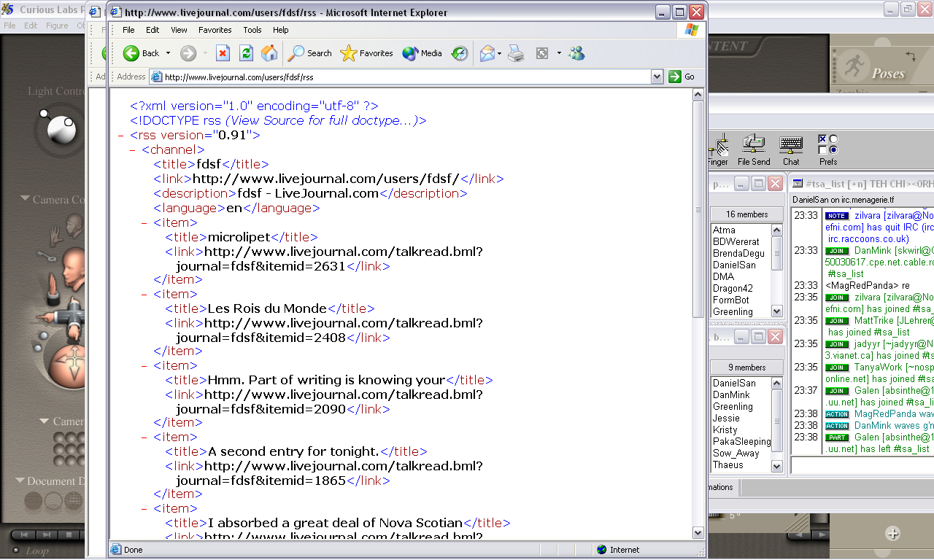Click the Mail envelope icon
This screenshot has width=934, height=560.
point(487,53)
